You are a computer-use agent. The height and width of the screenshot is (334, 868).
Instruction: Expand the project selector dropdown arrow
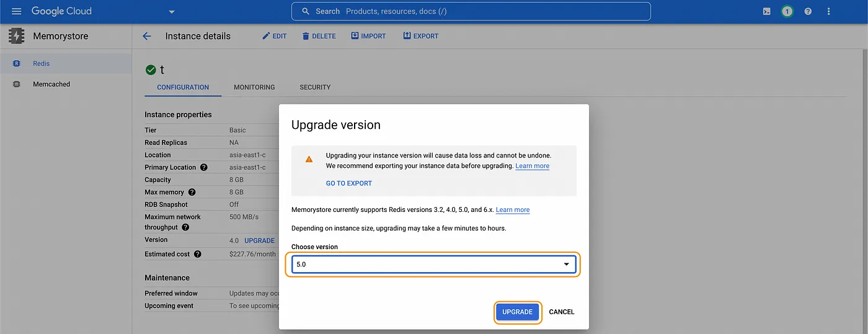(172, 12)
